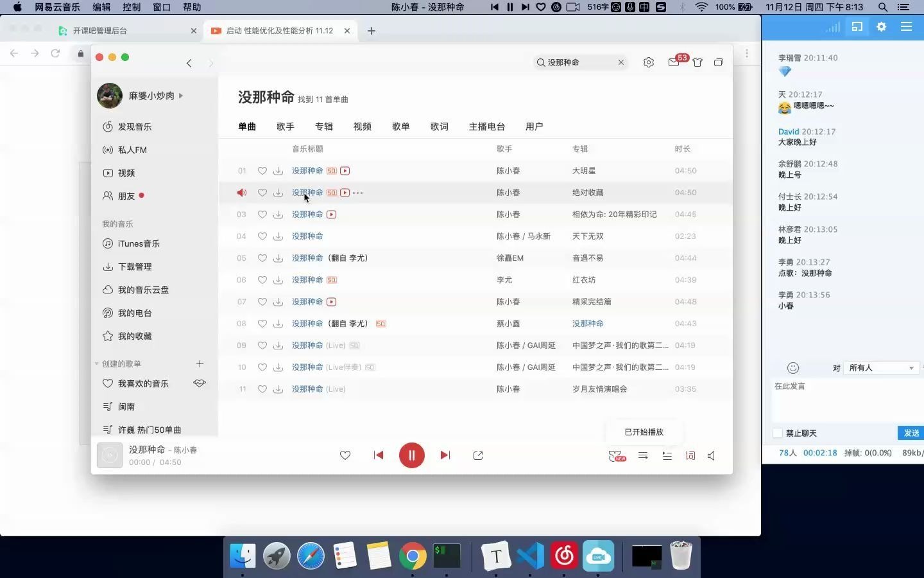Clear the search box text
The image size is (924, 578).
(x=621, y=62)
